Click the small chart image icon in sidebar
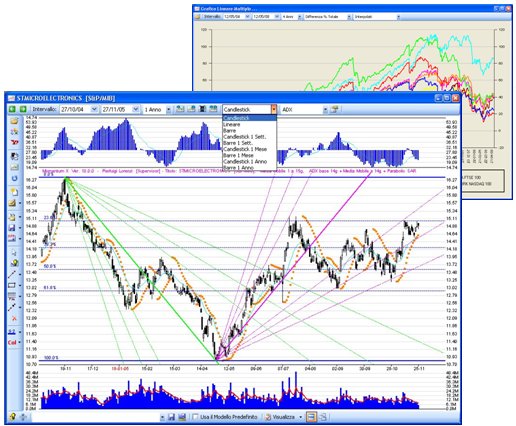Image resolution: width=516 pixels, height=426 pixels. pyautogui.click(x=14, y=167)
